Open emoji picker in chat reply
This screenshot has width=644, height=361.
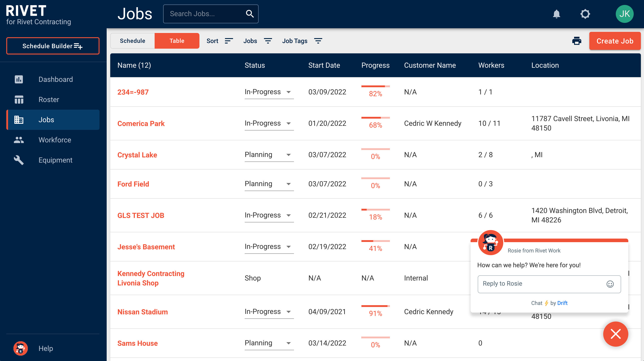point(610,284)
